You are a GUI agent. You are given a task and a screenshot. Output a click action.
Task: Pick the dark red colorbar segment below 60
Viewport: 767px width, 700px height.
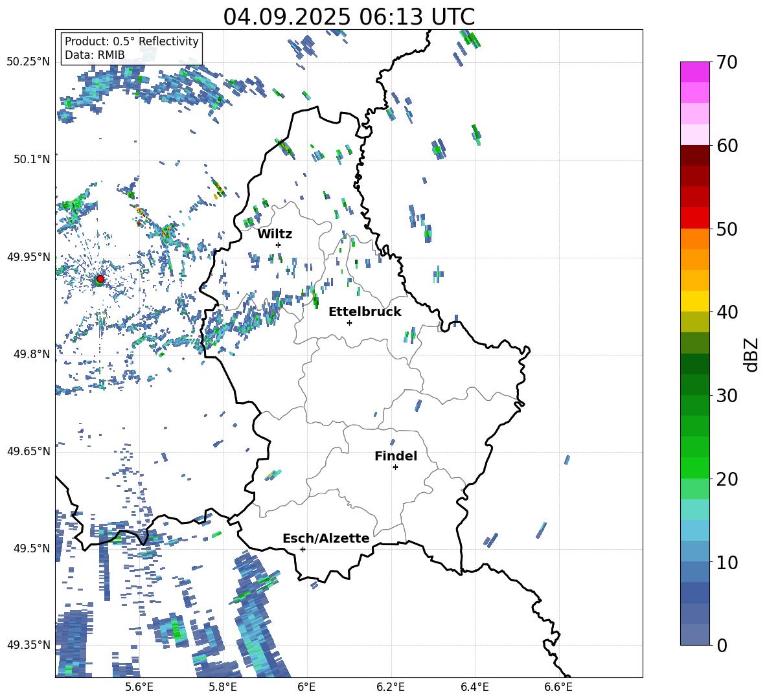coord(695,155)
